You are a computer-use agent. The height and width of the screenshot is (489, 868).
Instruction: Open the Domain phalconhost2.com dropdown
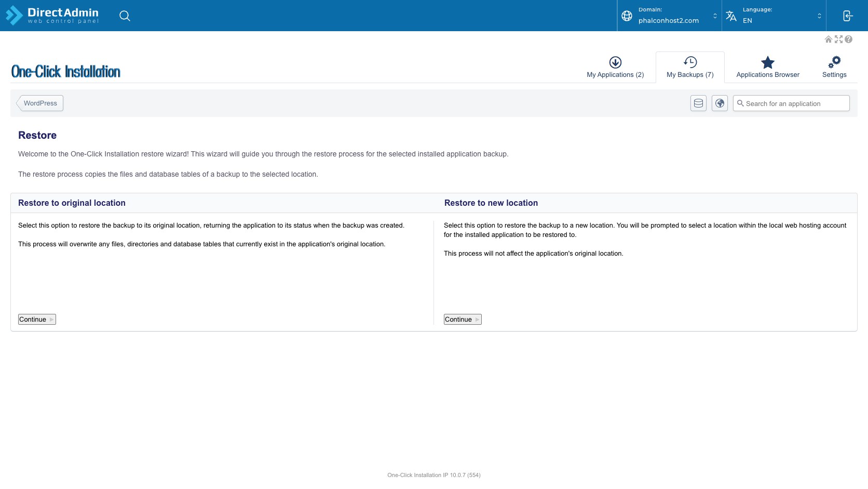(670, 16)
